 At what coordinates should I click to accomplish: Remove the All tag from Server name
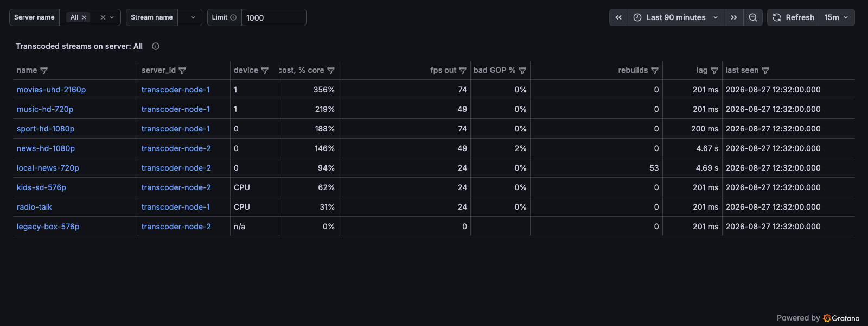pos(84,17)
